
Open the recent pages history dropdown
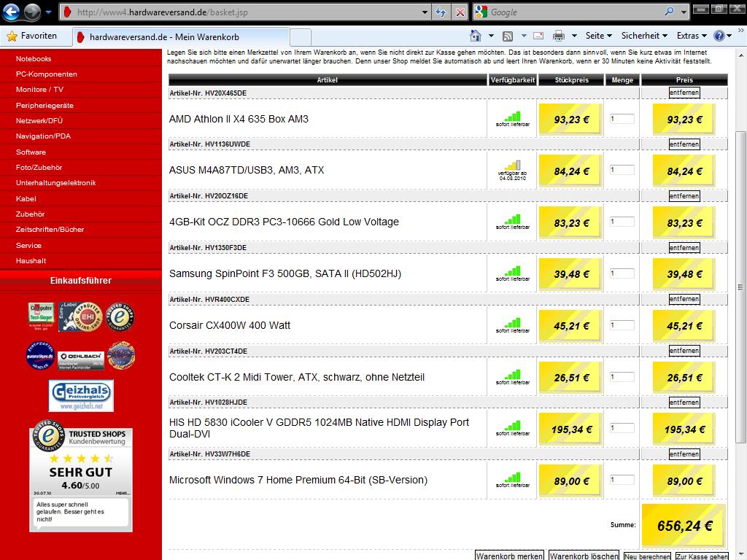click(49, 12)
